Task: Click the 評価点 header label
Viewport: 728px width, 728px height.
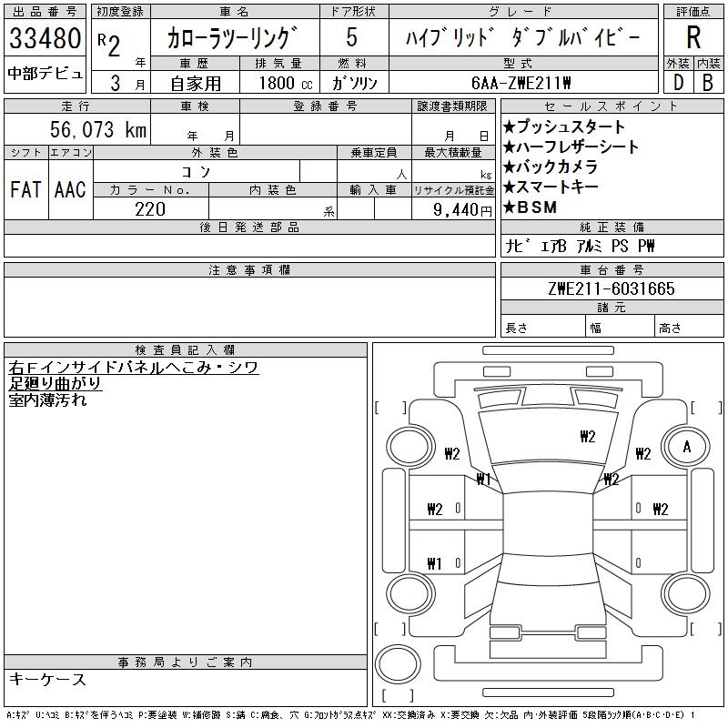Action: click(693, 12)
